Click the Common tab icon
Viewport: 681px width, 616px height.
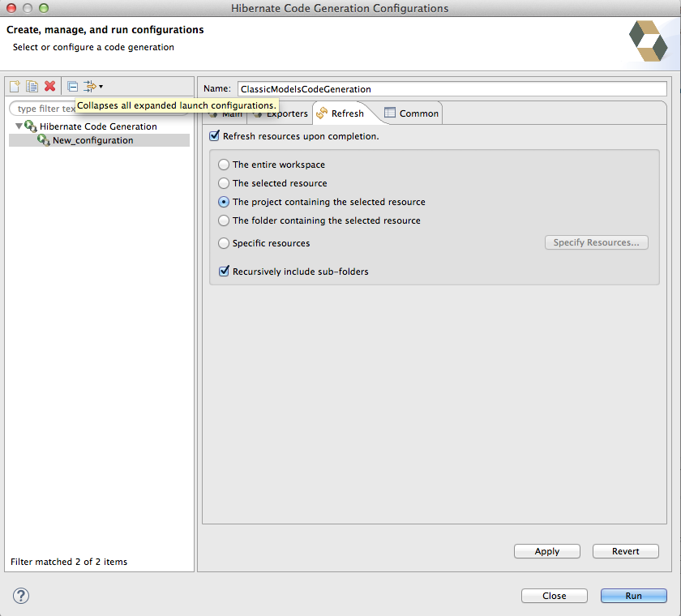(390, 113)
